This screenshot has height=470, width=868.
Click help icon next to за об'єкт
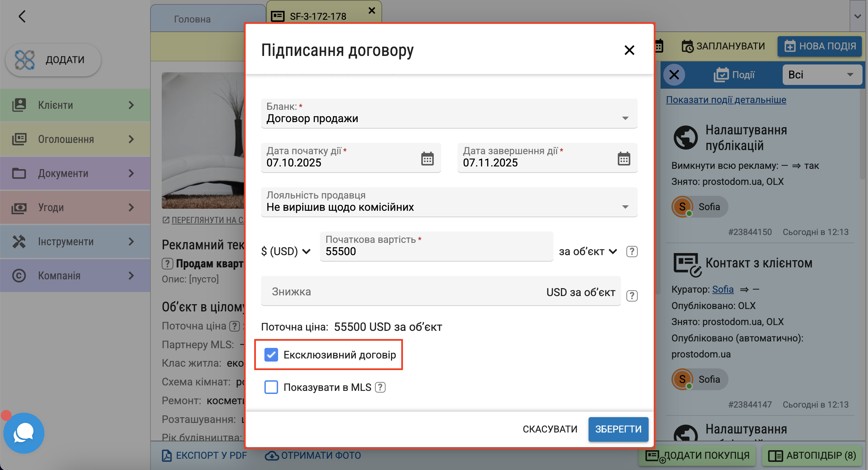pos(632,251)
